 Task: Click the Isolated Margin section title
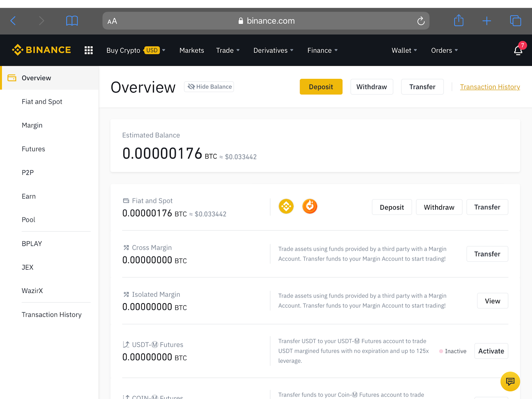coord(156,295)
